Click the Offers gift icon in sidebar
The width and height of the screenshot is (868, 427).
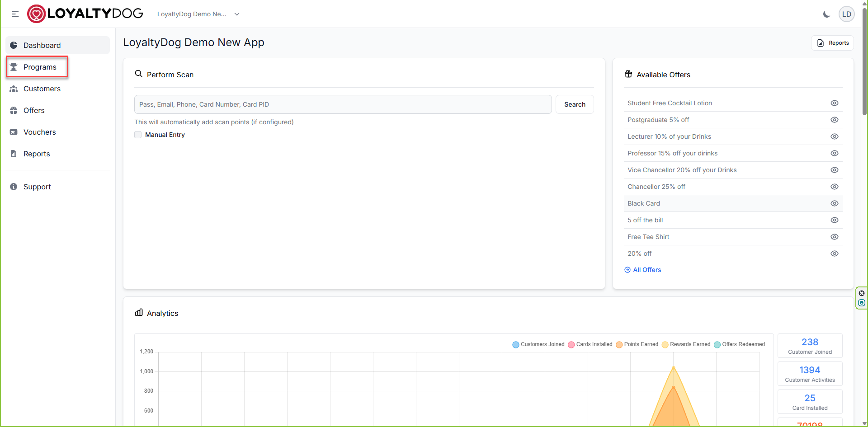(x=14, y=110)
